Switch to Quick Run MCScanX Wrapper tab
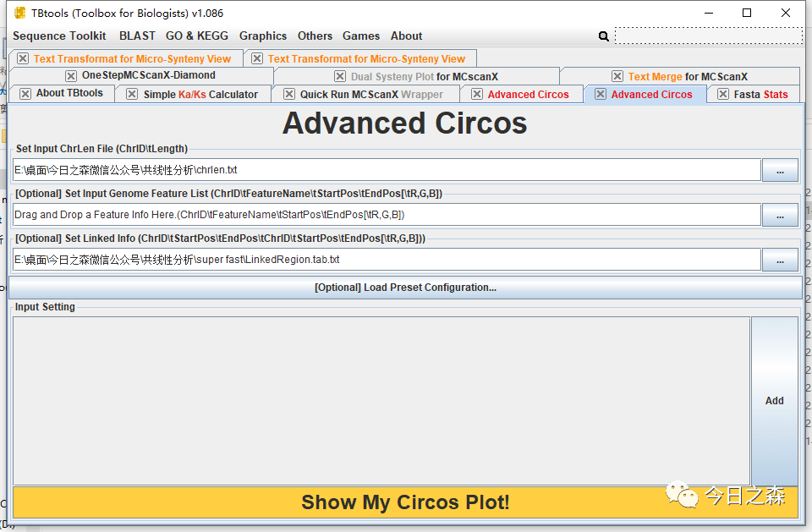The height and width of the screenshot is (532, 812). 371,94
